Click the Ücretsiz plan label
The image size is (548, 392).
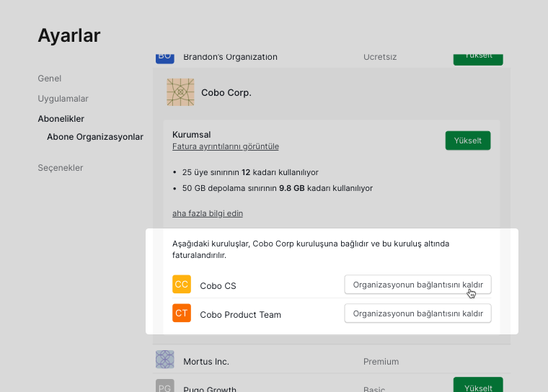click(380, 58)
